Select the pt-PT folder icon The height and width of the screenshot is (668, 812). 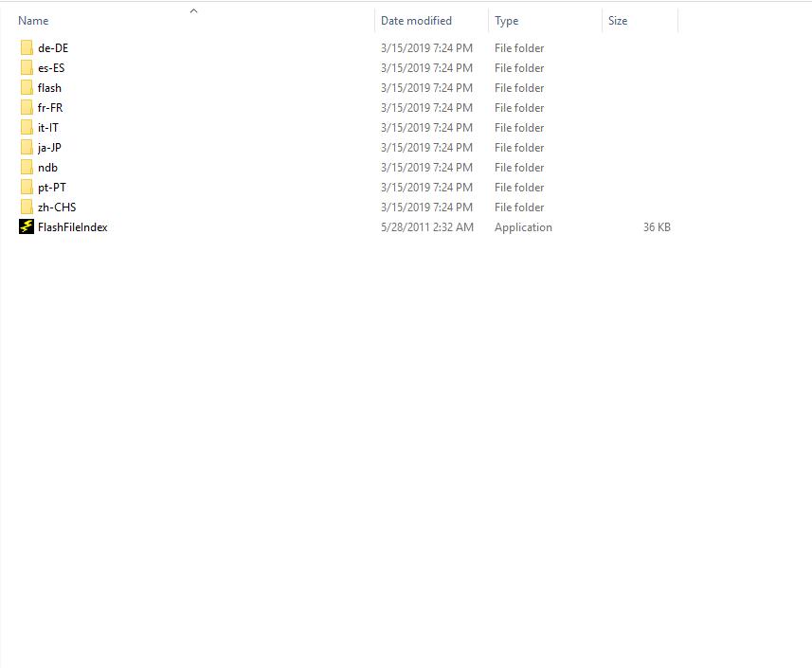(x=27, y=188)
